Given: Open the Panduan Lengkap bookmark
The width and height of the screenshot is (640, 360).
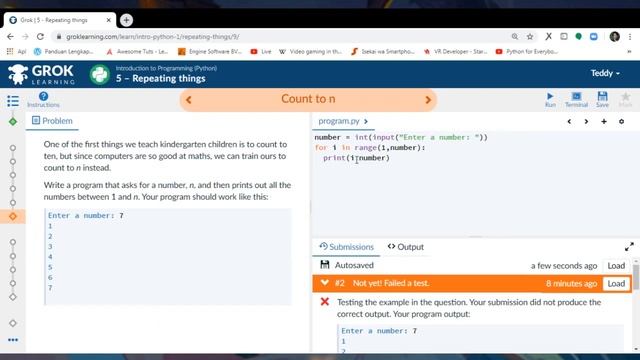Looking at the screenshot, I should click(x=64, y=51).
